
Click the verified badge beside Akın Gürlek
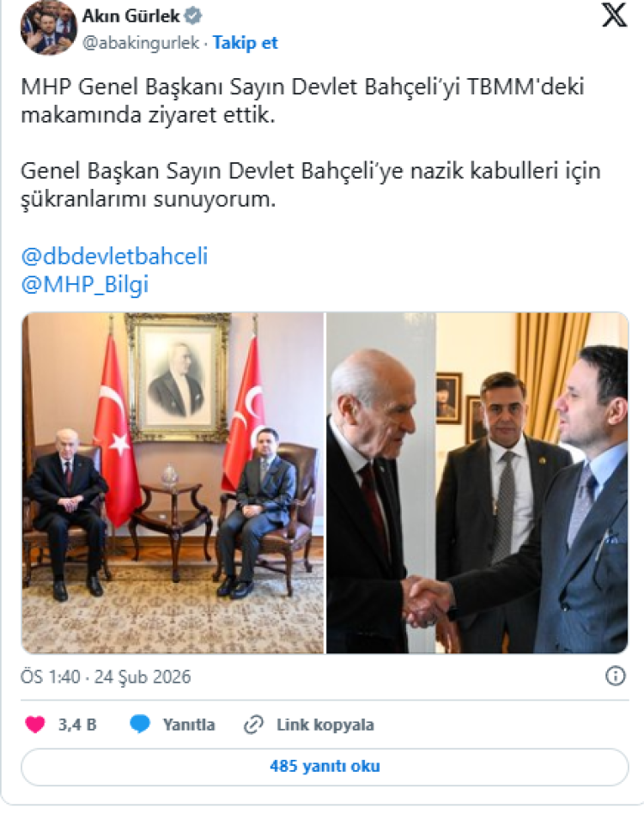click(x=193, y=16)
